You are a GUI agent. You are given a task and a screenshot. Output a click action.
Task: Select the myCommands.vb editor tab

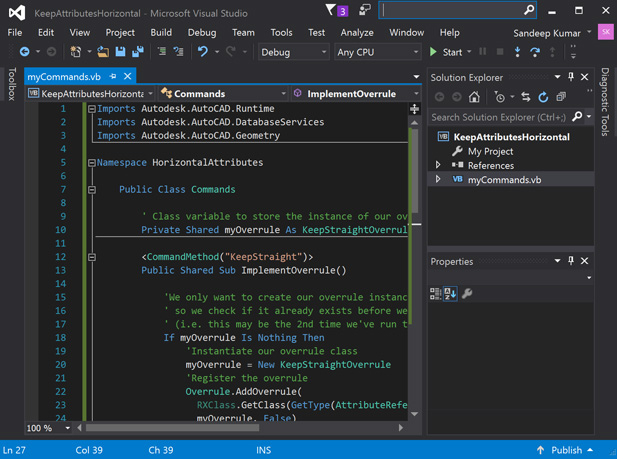click(x=64, y=77)
